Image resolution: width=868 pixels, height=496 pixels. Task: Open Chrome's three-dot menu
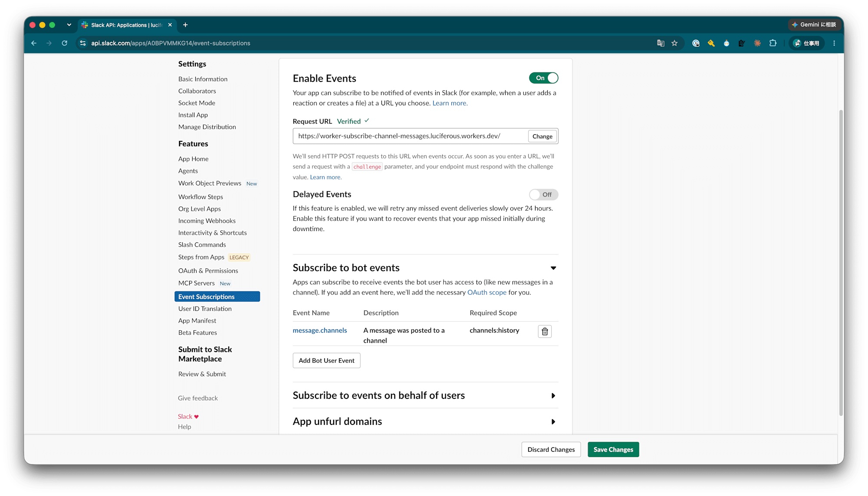pos(834,43)
